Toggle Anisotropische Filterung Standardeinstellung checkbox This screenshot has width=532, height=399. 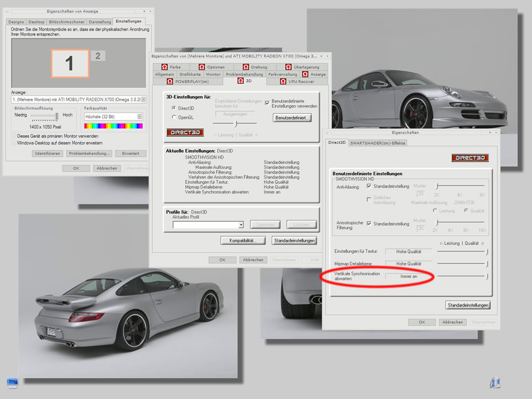pos(369,224)
